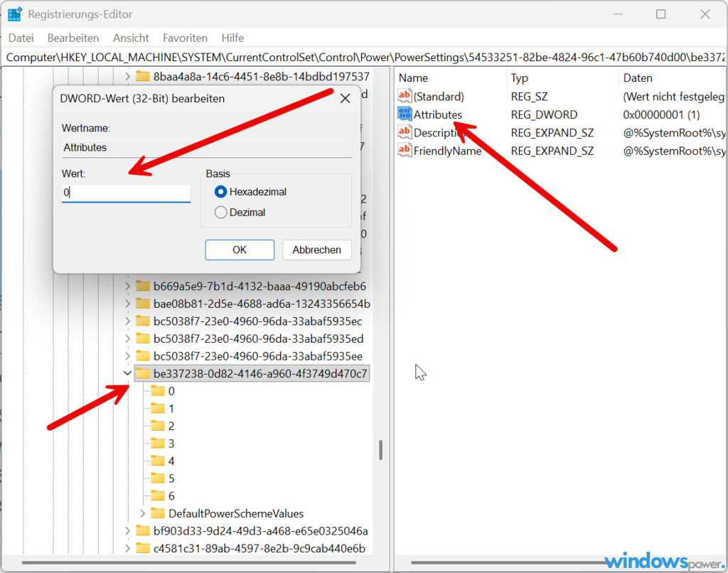This screenshot has width=728, height=573.
Task: Expand the bc5038f7-23e0-4960-96da-33abaf5935ec key
Action: click(x=127, y=321)
